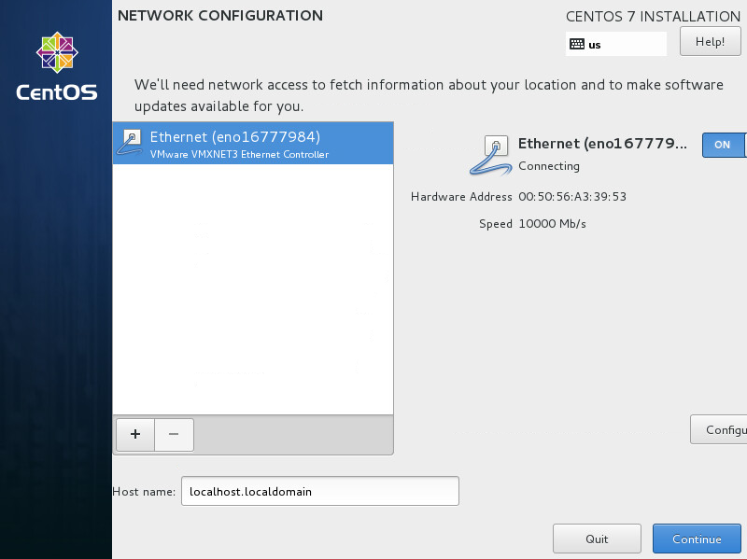Click the keyboard layout icon
The width and height of the screenshot is (747, 560).
[577, 44]
